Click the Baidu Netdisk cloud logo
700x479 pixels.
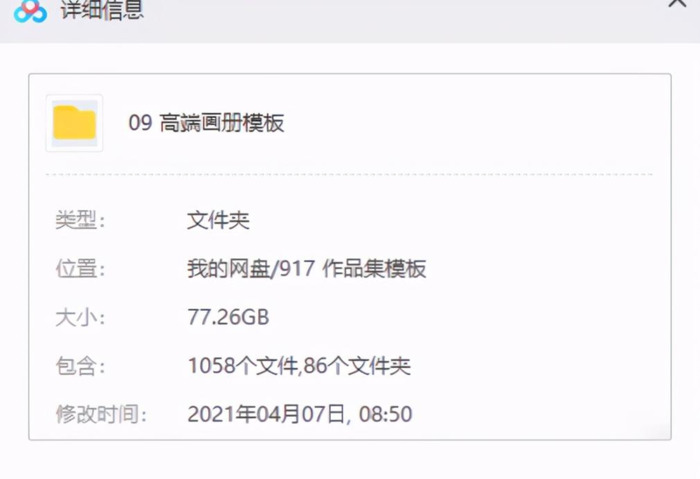(30, 10)
